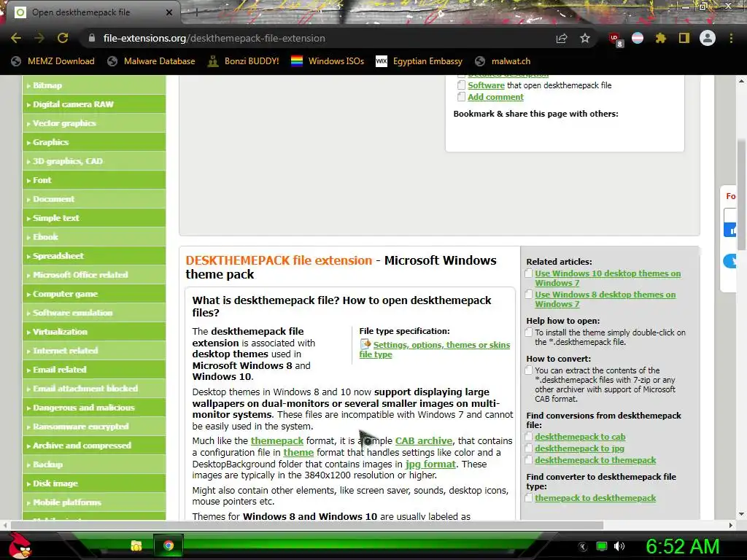Follow the jpg format link
Screen dimensions: 747x560
click(430, 464)
